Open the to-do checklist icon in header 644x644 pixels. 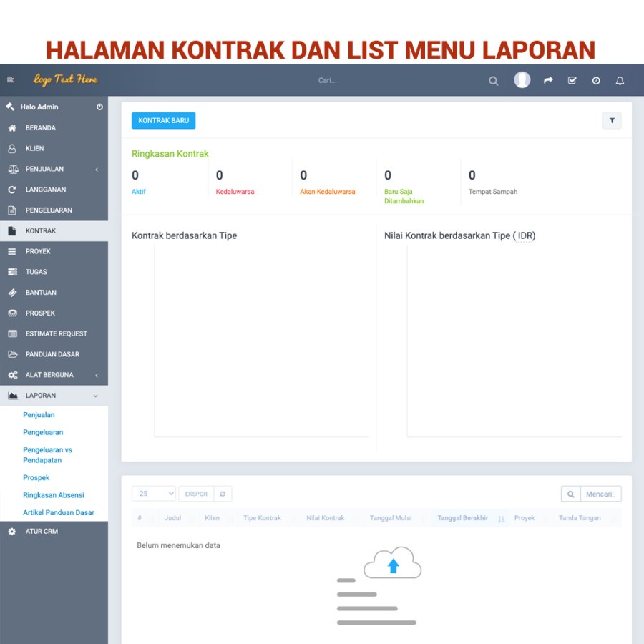pyautogui.click(x=572, y=80)
